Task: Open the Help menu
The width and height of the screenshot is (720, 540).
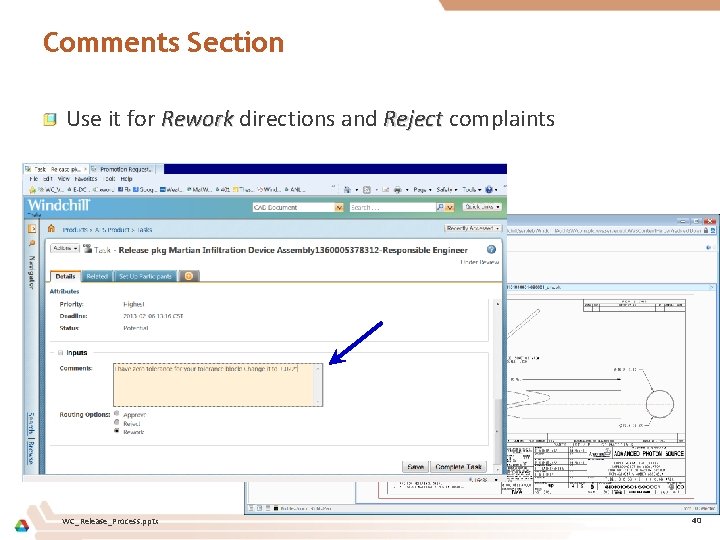Action: click(126, 179)
